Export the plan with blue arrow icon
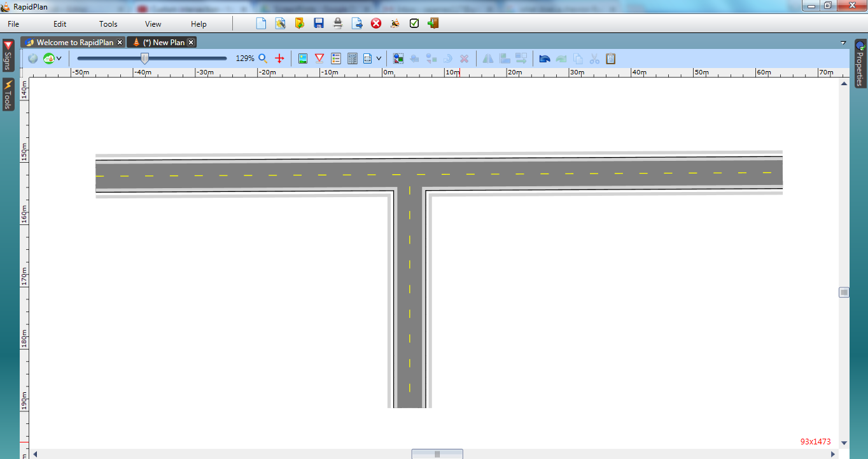868x459 pixels. pyautogui.click(x=357, y=24)
